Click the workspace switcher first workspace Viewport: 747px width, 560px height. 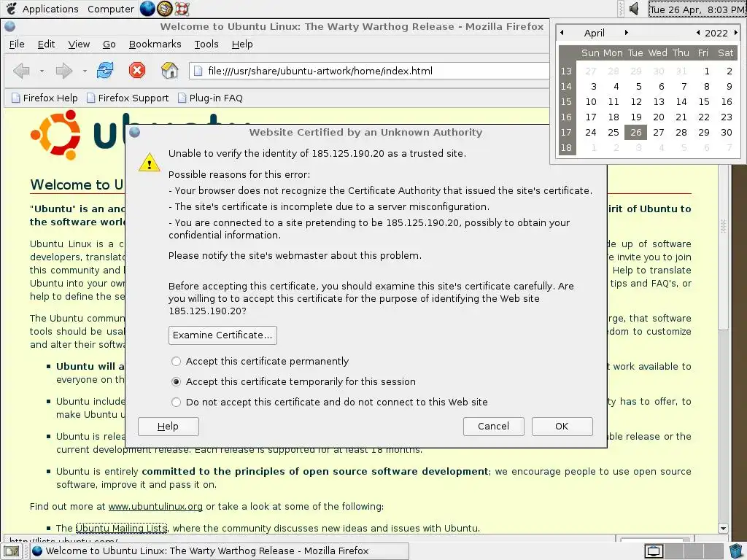[x=654, y=551]
